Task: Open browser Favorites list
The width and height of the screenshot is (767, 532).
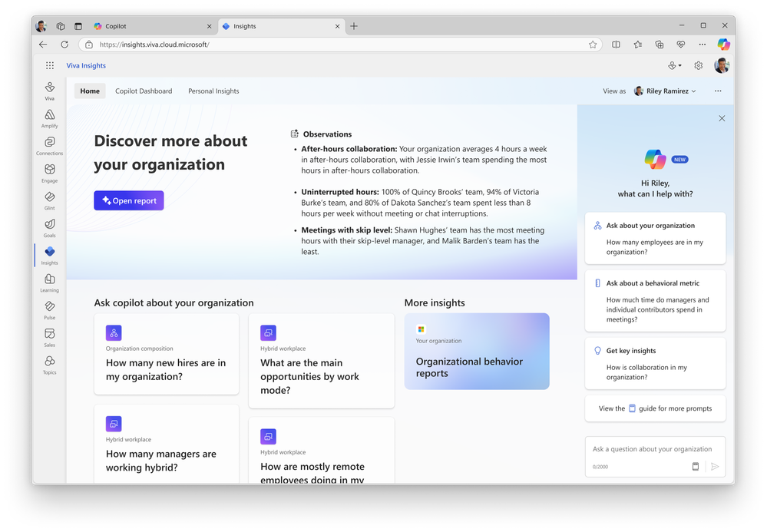Action: click(x=638, y=45)
